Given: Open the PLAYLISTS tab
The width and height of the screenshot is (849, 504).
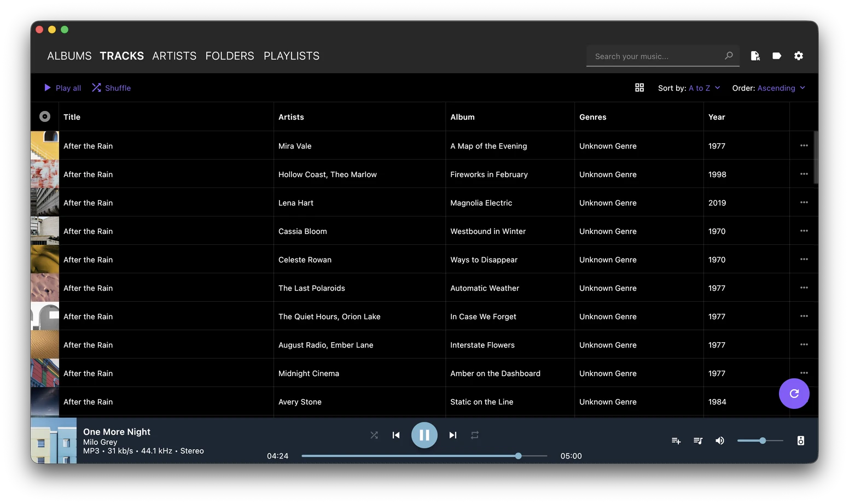Looking at the screenshot, I should (x=292, y=56).
